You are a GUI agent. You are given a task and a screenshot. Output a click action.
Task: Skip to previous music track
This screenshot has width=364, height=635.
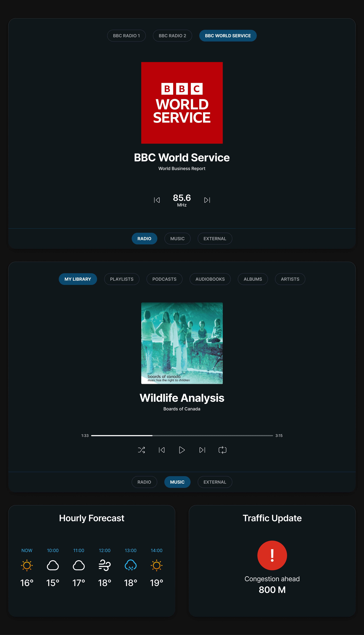162,450
